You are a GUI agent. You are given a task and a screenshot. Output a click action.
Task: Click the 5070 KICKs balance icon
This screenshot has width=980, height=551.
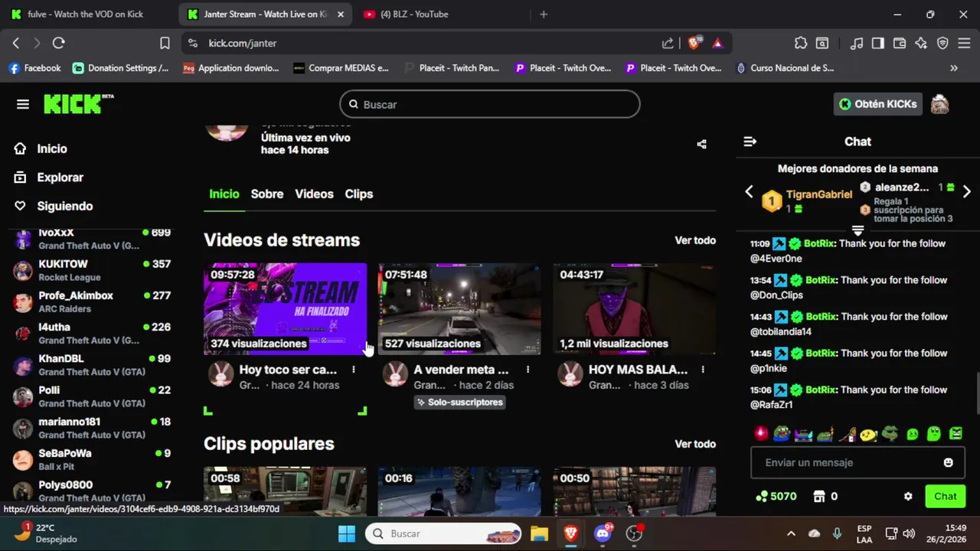pyautogui.click(x=761, y=496)
